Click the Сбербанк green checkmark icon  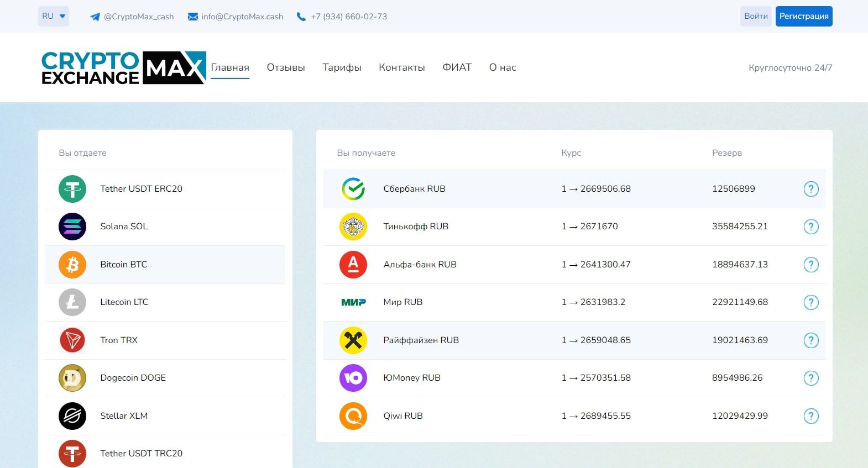(353, 189)
